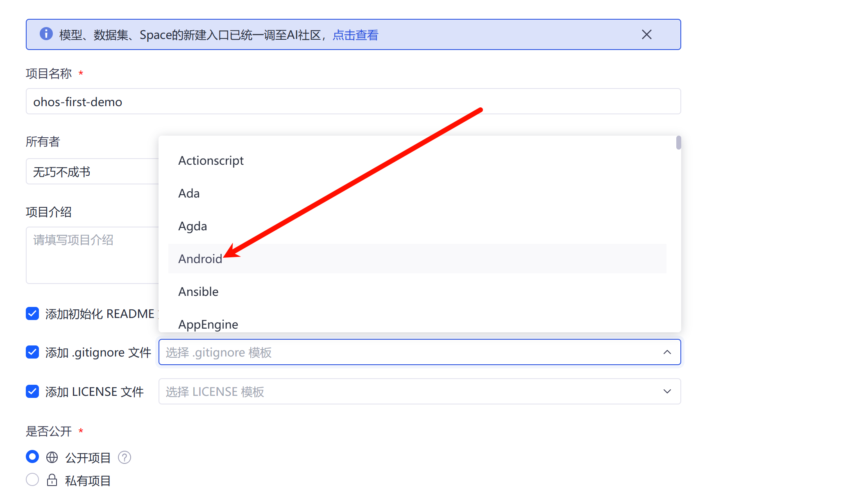Collapse the .gitignore template dropdown
Viewport: 868px width, 495px height.
(667, 352)
